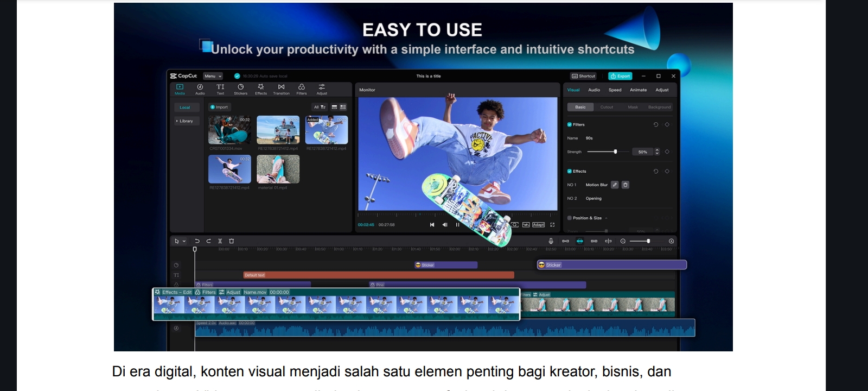This screenshot has width=868, height=391.
Task: Open the Shortcut button
Action: [584, 76]
